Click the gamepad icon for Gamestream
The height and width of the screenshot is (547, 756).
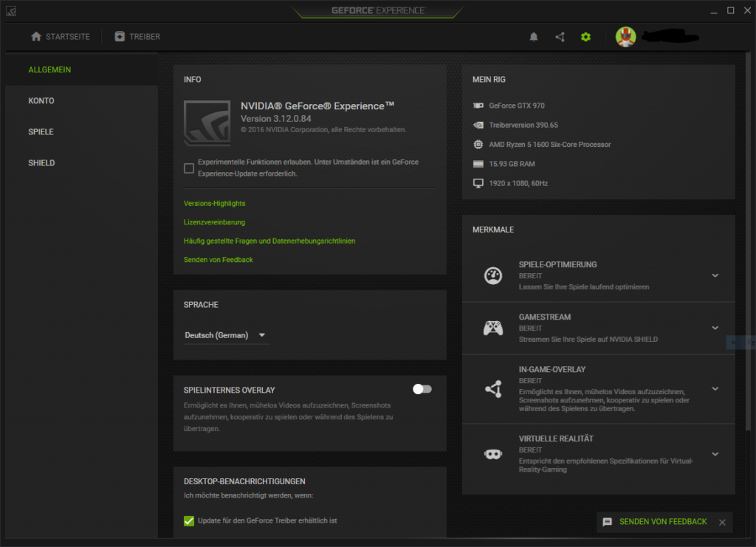(x=492, y=328)
